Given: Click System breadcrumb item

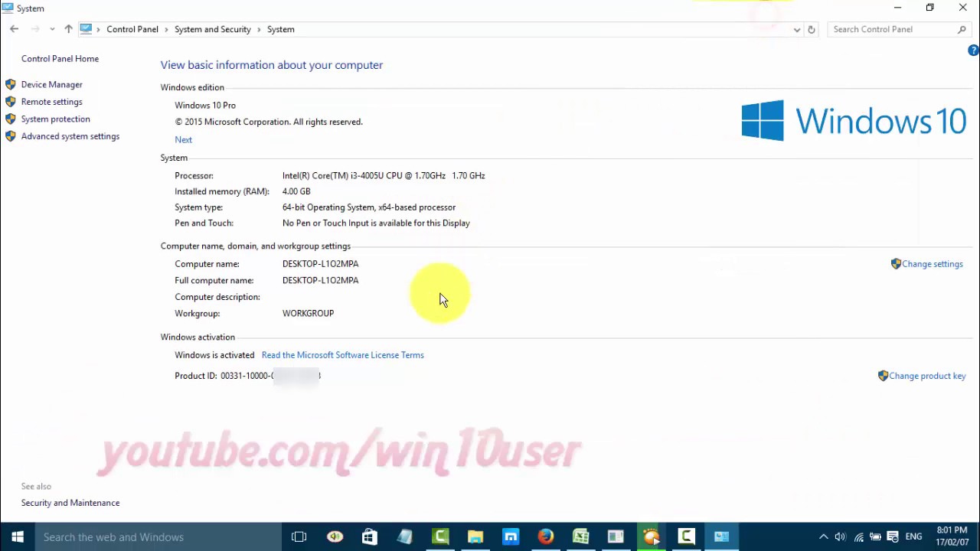Looking at the screenshot, I should (280, 29).
